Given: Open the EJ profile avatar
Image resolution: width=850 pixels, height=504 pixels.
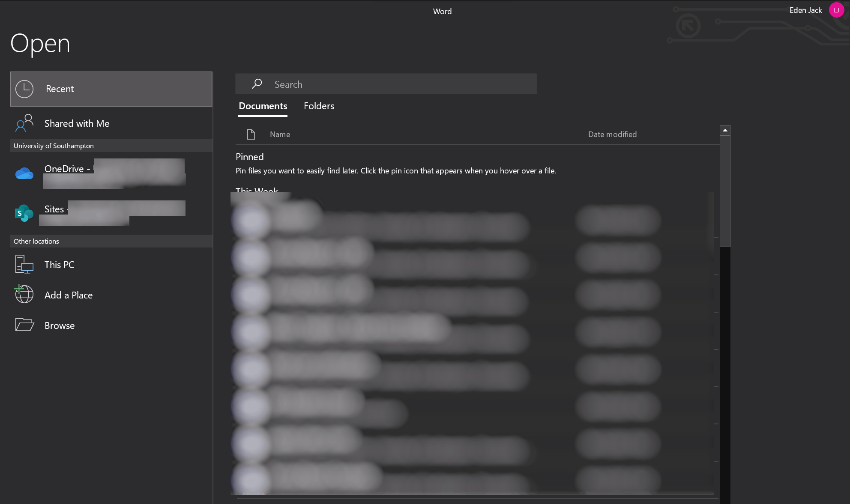Looking at the screenshot, I should [x=836, y=10].
